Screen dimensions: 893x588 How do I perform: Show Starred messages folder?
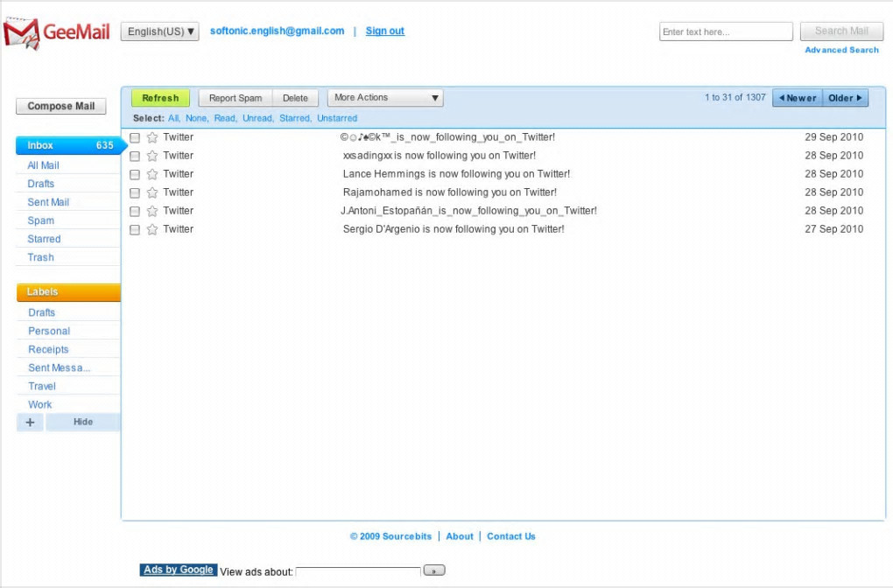(x=44, y=239)
